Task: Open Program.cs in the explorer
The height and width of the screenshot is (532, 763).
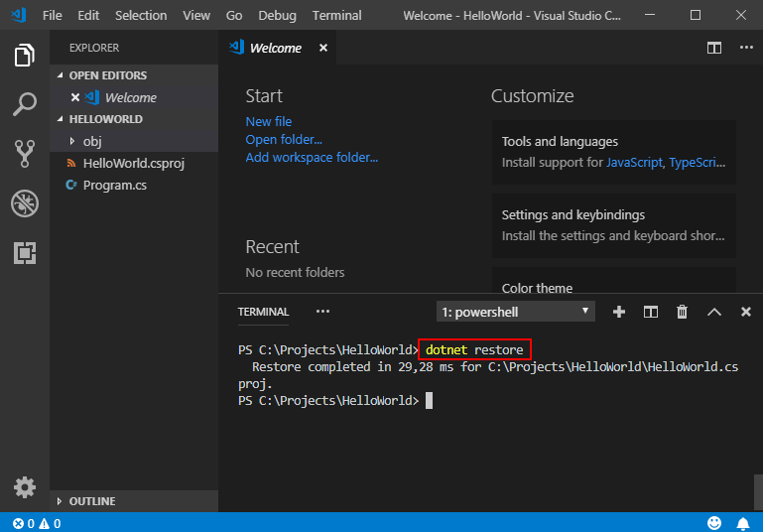Action: [114, 185]
